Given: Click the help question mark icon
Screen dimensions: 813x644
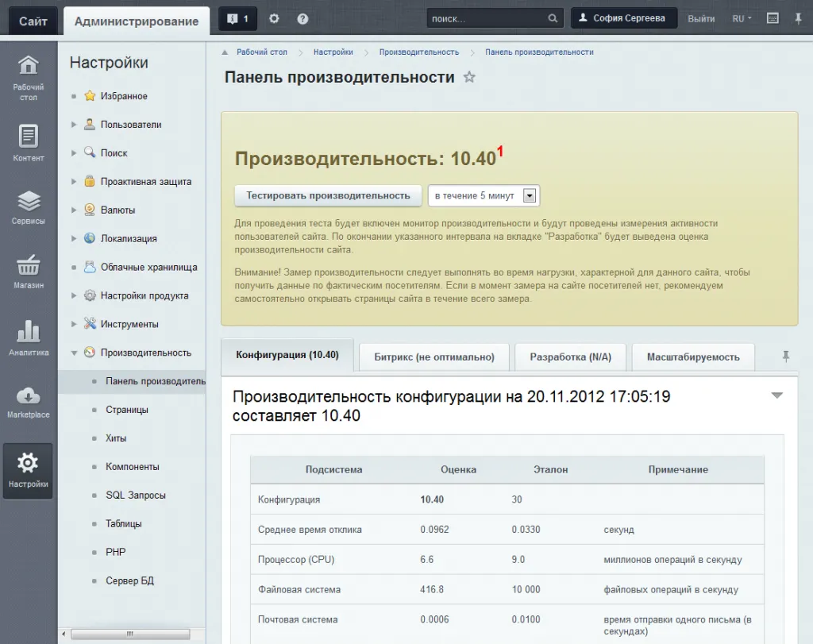Looking at the screenshot, I should pyautogui.click(x=302, y=19).
